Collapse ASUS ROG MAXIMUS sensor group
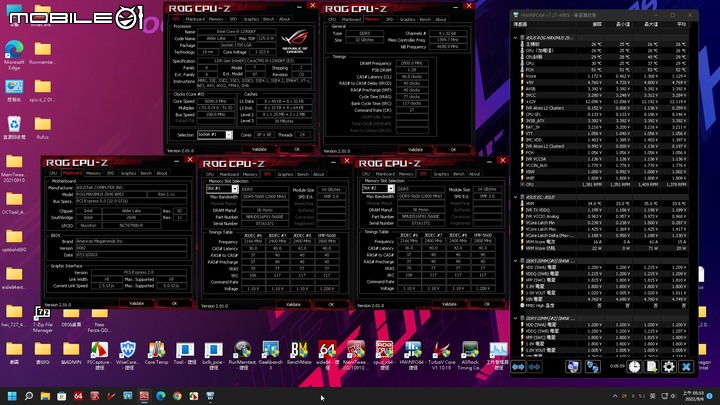Viewport: 720px width, 405px height. coord(515,38)
